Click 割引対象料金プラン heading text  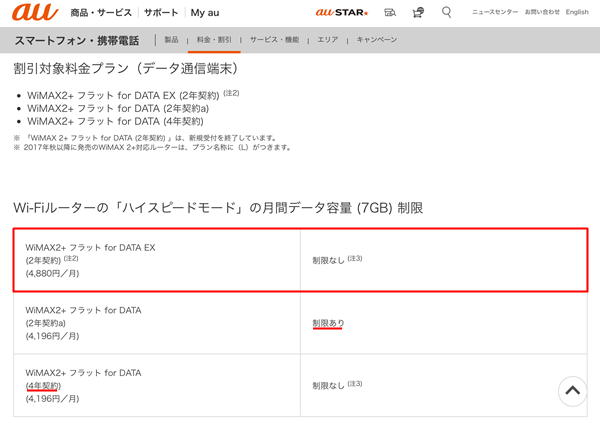point(126,69)
